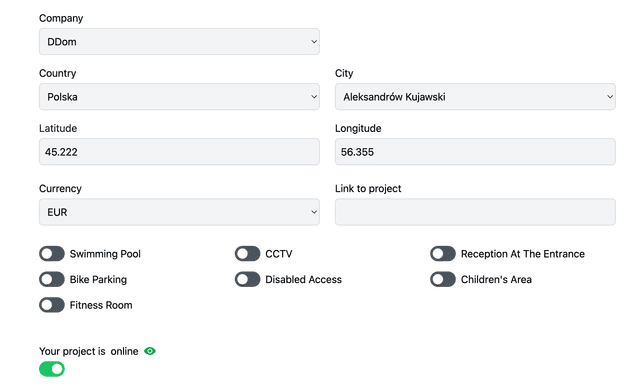Screen dimensions: 640x388
Task: Click the Children's Area label text
Action: pos(496,279)
